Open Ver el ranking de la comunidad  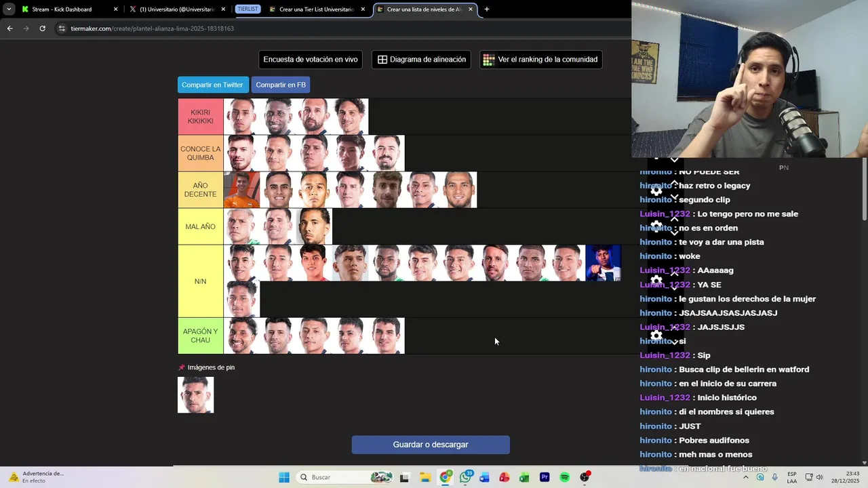coord(541,60)
